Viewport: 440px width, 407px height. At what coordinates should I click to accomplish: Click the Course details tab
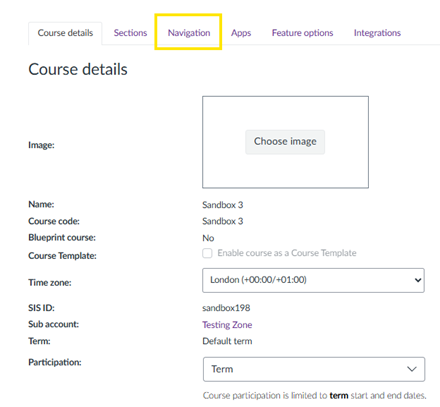pos(65,33)
